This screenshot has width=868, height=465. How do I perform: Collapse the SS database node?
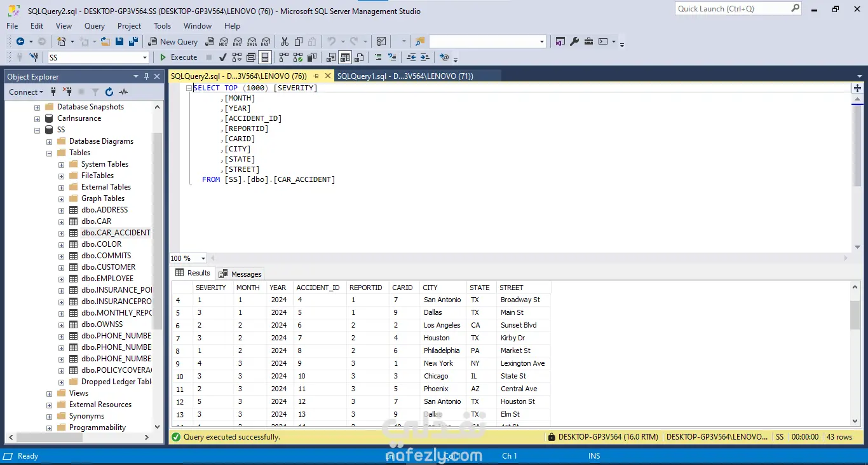point(37,130)
